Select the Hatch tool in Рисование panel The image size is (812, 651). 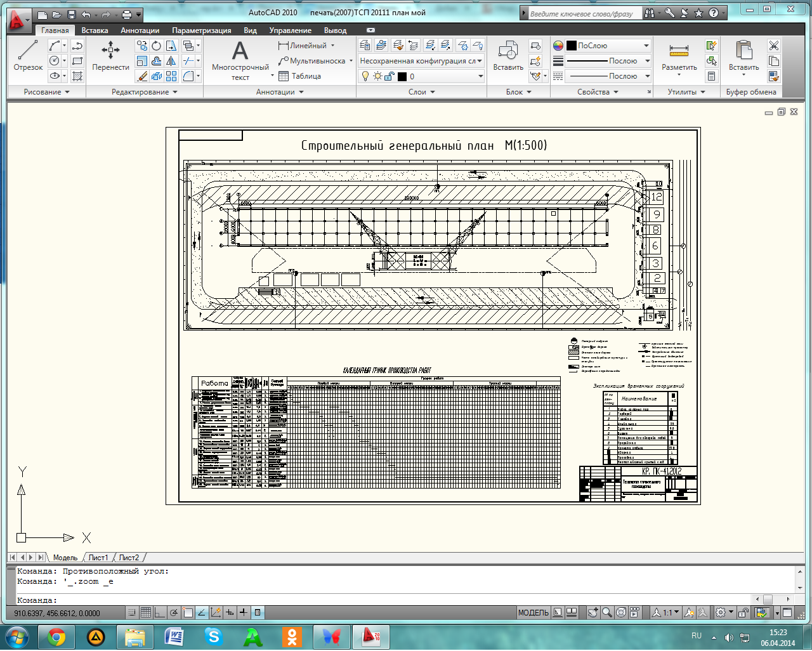(x=77, y=76)
